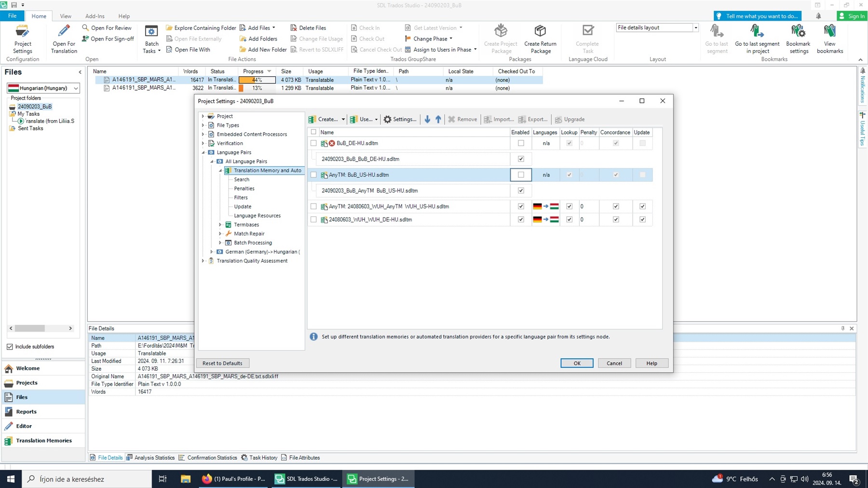Open File details layout dropdown
Image resolution: width=868 pixels, height=488 pixels.
click(x=695, y=27)
